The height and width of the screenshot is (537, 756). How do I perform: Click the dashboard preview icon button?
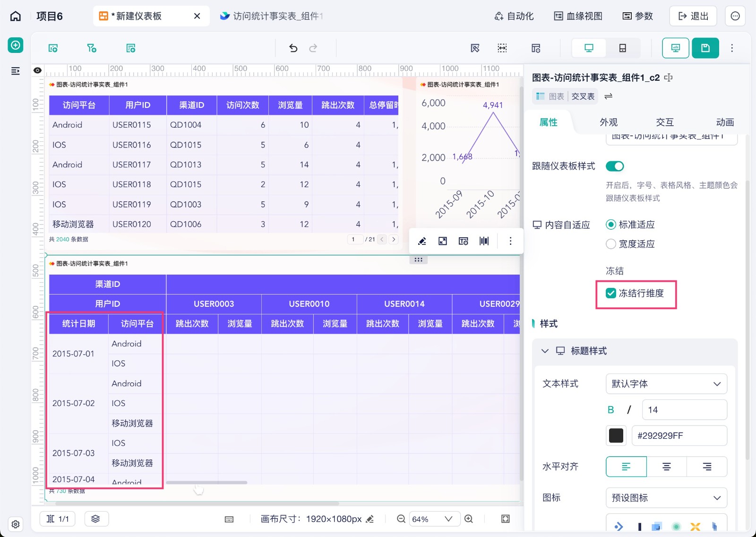pos(676,48)
